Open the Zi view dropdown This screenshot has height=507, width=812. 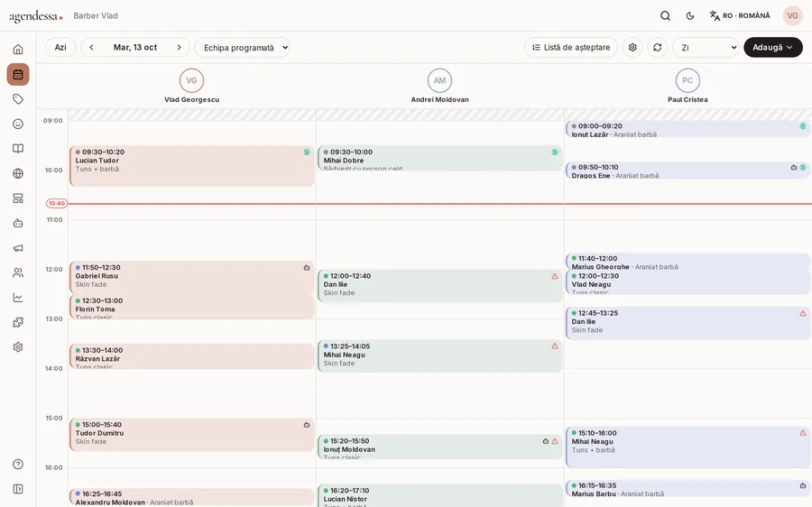(x=706, y=48)
